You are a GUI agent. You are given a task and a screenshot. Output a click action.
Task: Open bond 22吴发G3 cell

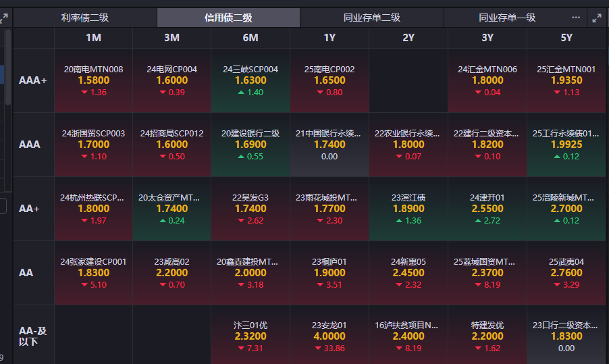point(250,209)
